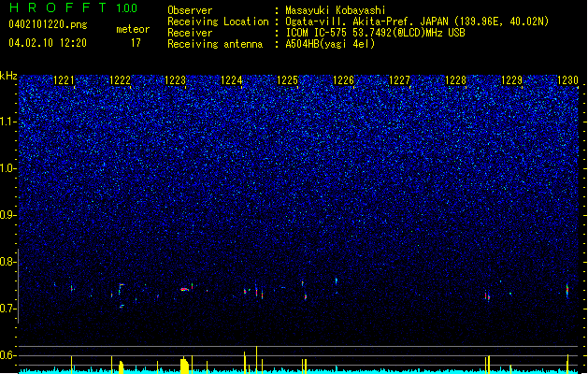Click the version number 1.00
This screenshot has width=588, height=374.
pyautogui.click(x=127, y=8)
